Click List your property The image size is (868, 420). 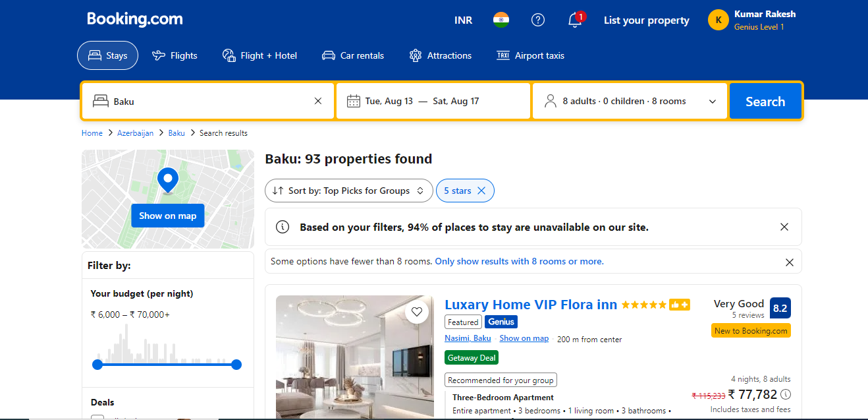(647, 20)
